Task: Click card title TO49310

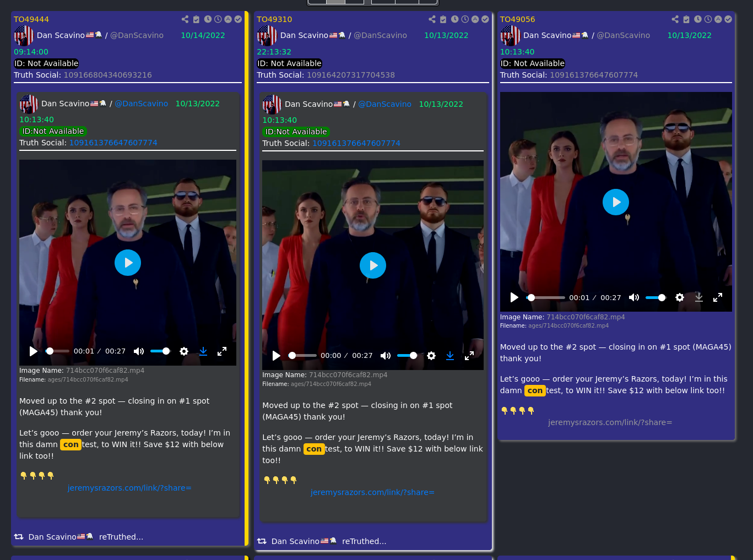Action: point(274,19)
